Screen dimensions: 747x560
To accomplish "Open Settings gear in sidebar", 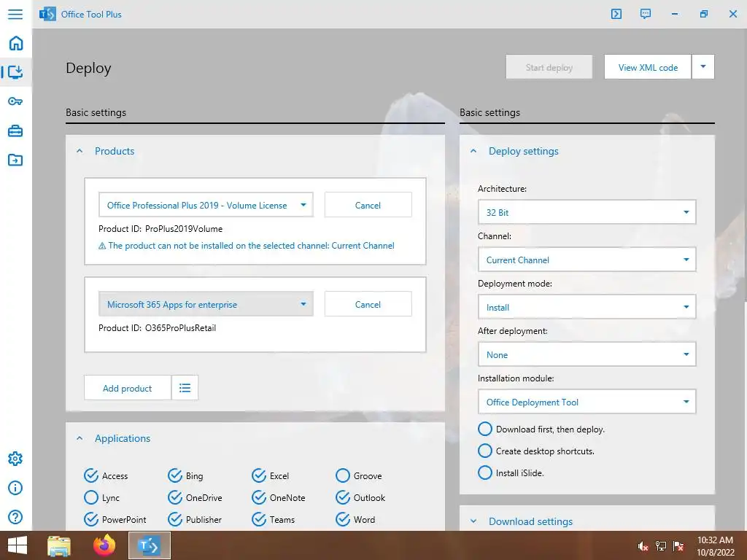I will pos(15,459).
